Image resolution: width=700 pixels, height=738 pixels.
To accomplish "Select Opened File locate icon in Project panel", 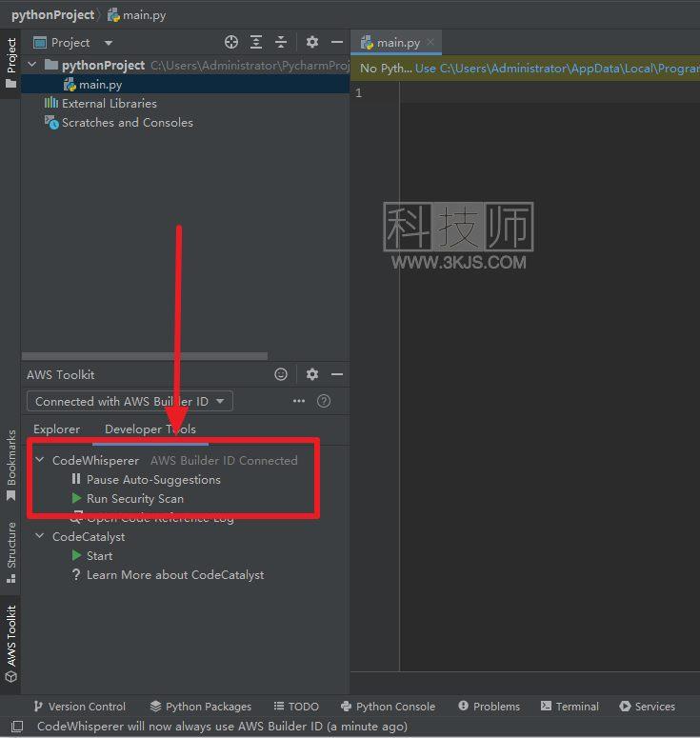I will (x=230, y=42).
